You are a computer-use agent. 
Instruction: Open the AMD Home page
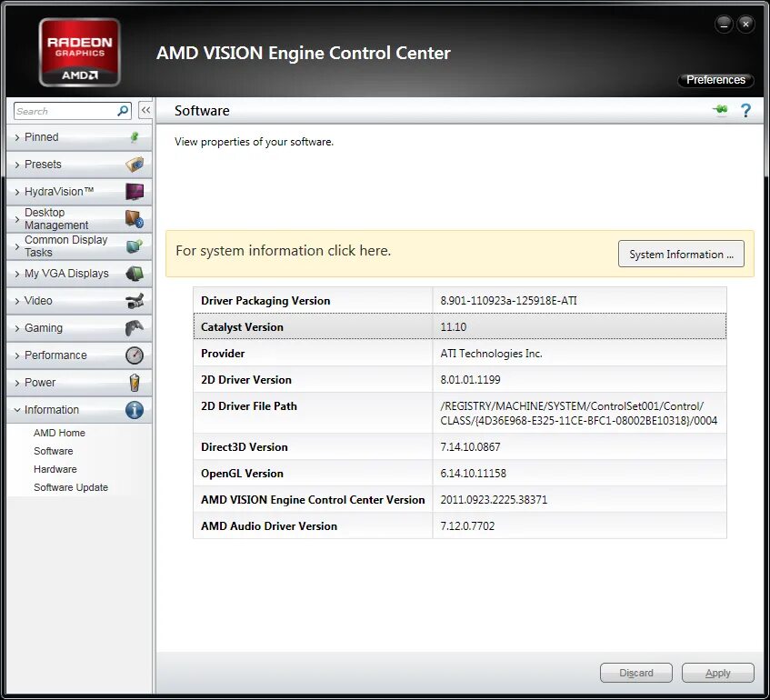pyautogui.click(x=59, y=433)
